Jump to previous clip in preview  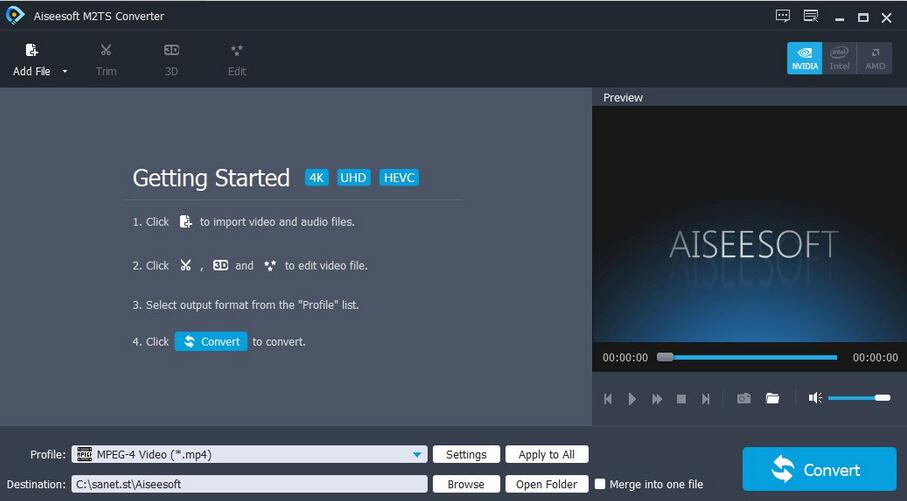[608, 399]
